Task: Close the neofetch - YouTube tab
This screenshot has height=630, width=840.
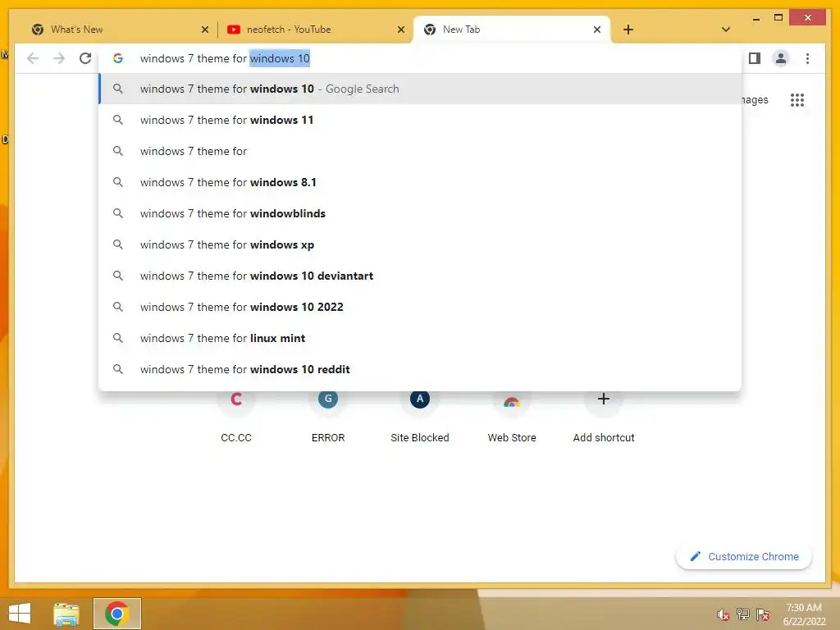Action: click(400, 30)
